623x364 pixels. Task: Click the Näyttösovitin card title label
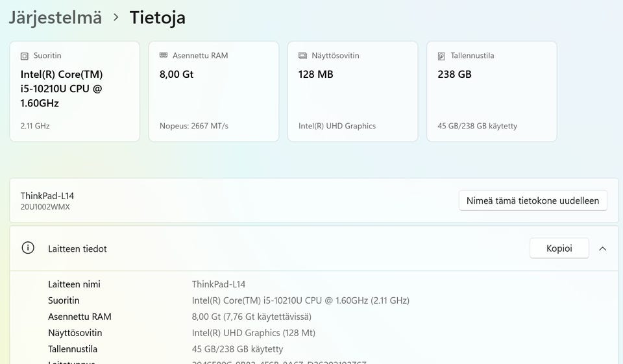[x=336, y=56]
